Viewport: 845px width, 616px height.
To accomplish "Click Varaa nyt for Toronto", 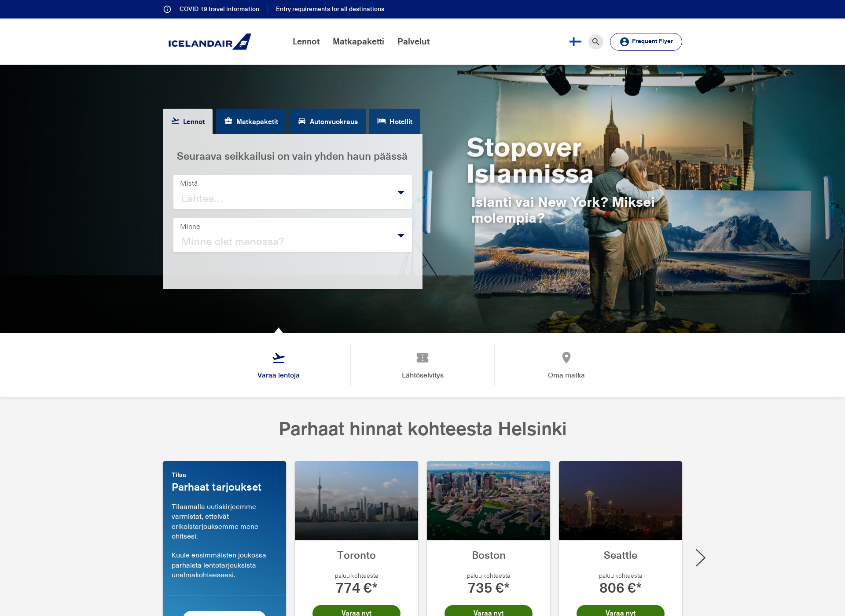I will [356, 611].
